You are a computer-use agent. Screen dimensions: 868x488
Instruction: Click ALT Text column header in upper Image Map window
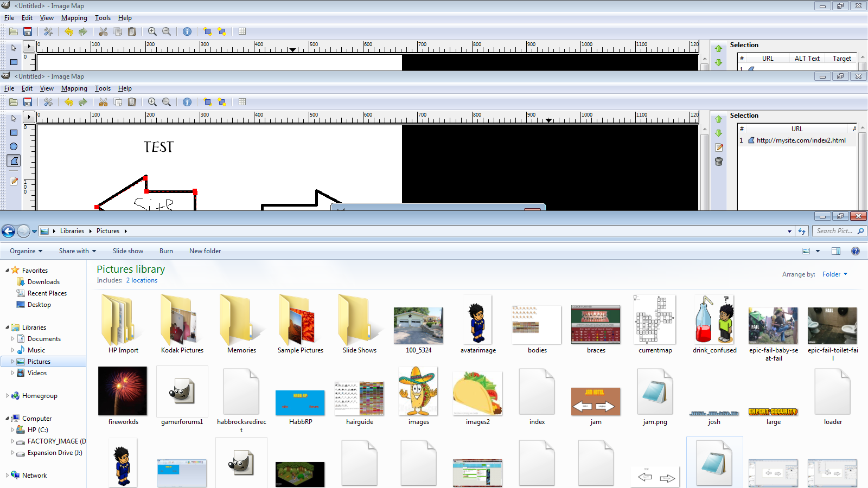[x=807, y=59]
